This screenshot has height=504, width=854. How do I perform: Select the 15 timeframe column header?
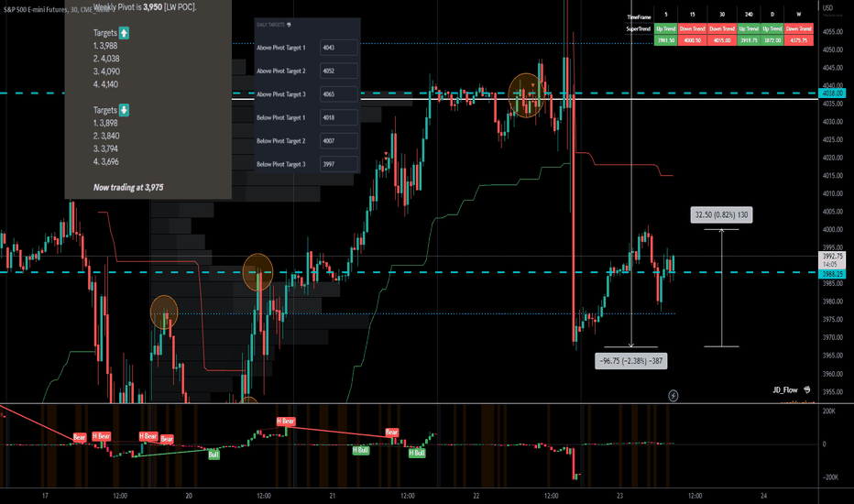692,15
